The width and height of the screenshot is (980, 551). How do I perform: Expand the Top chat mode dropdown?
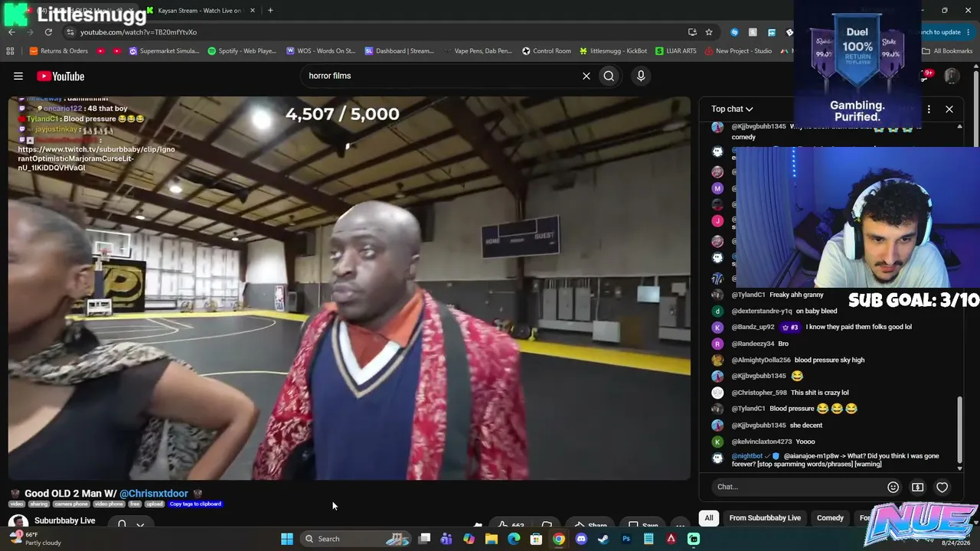coord(732,109)
